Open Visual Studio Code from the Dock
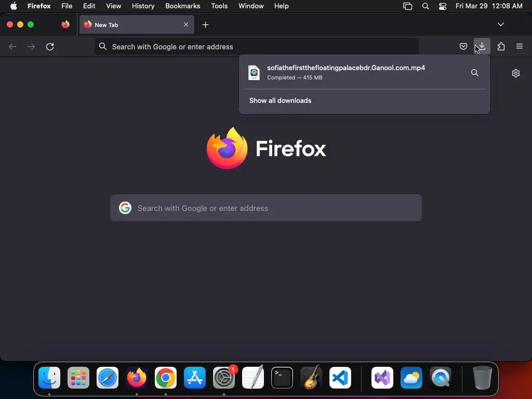The image size is (532, 399). [340, 377]
